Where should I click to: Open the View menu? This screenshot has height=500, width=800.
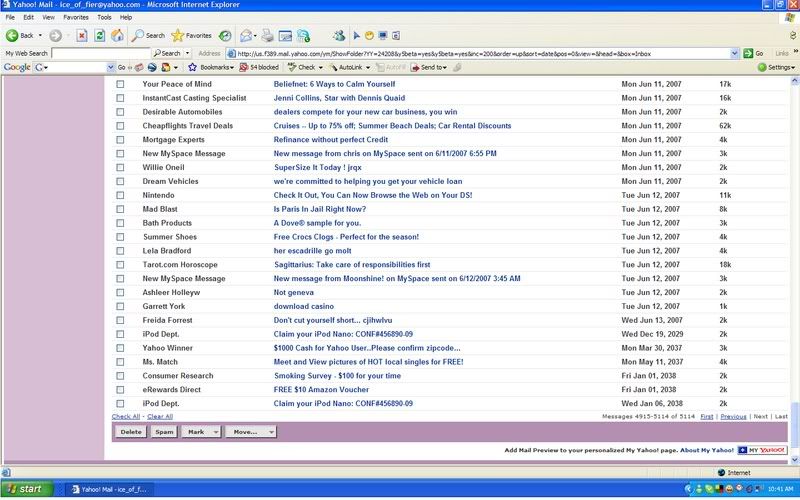[48, 17]
